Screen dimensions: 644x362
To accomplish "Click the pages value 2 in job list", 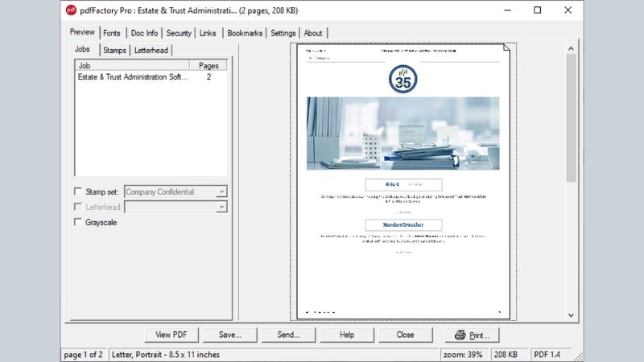I will point(208,77).
